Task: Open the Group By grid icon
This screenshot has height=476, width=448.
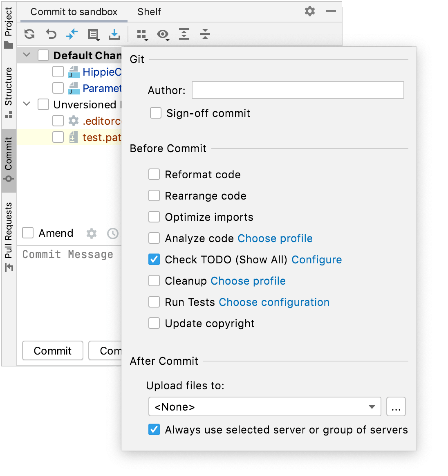Action: coord(142,34)
